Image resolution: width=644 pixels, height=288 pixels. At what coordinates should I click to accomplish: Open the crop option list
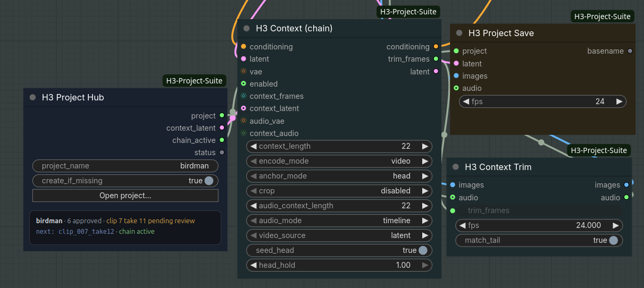point(339,191)
